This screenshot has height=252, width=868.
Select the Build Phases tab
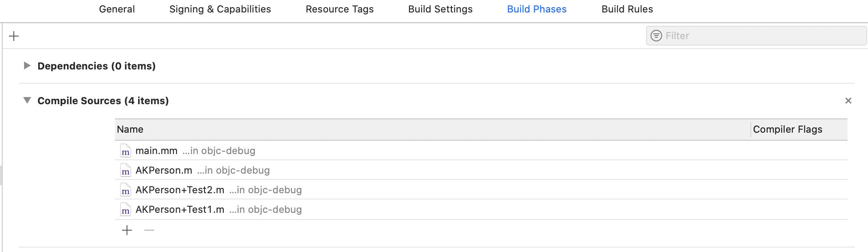536,9
